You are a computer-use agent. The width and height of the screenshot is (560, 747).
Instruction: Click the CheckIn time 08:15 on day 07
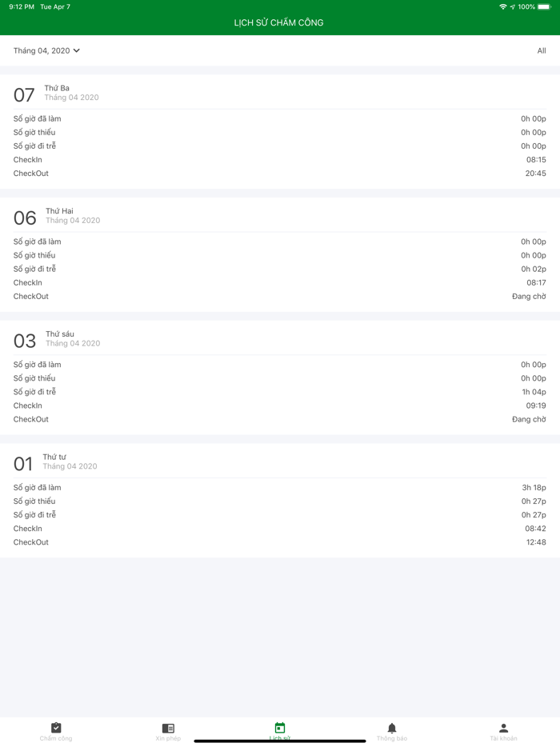click(537, 159)
